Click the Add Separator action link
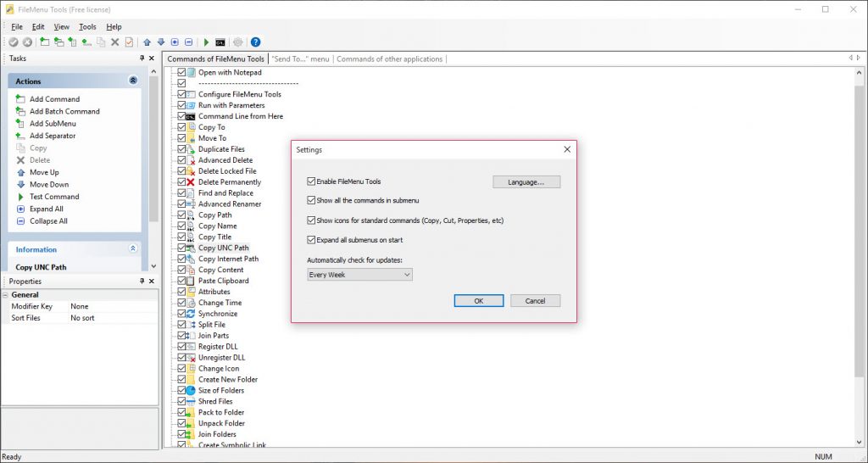868x463 pixels. (53, 136)
